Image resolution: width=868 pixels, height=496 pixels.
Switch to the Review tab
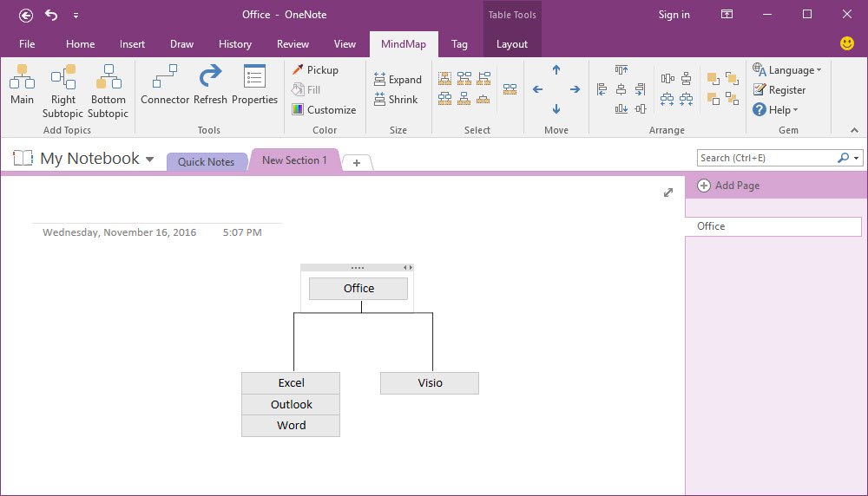coord(293,44)
